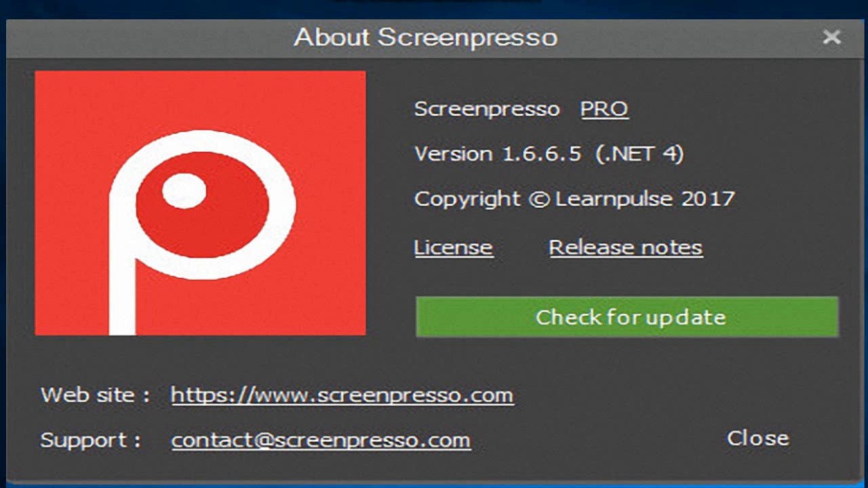Click the Support : label
The image size is (868, 488).
coord(91,440)
